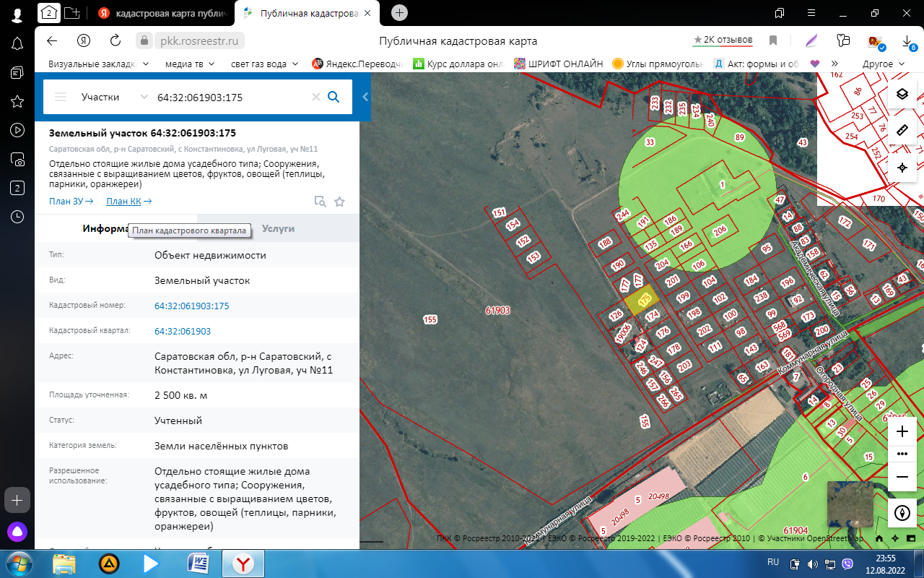
Task: Open the 2K отзывов site reviews
Action: [723, 40]
